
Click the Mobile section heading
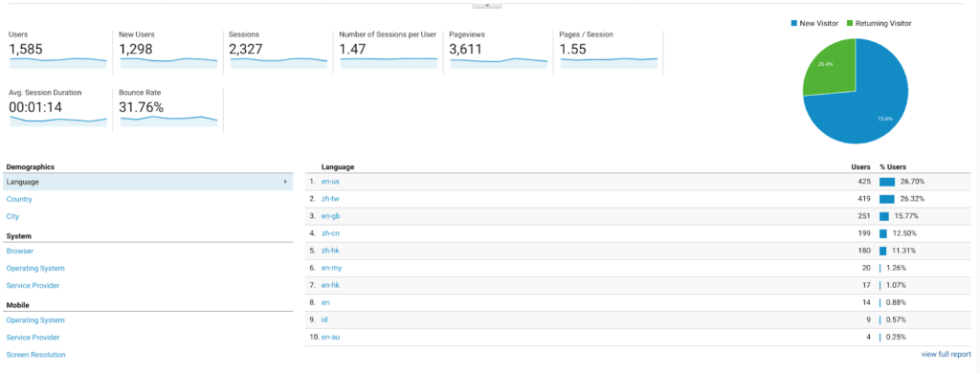(18, 305)
